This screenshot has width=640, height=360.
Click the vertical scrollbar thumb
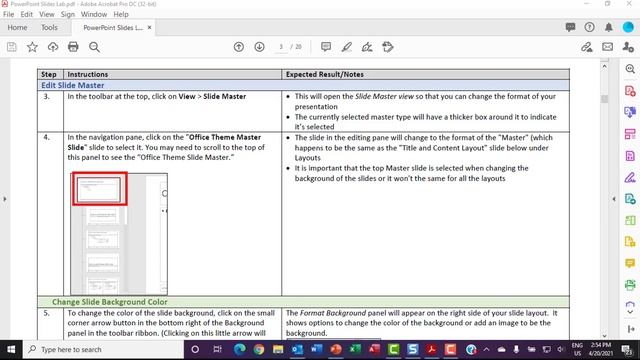point(604,99)
